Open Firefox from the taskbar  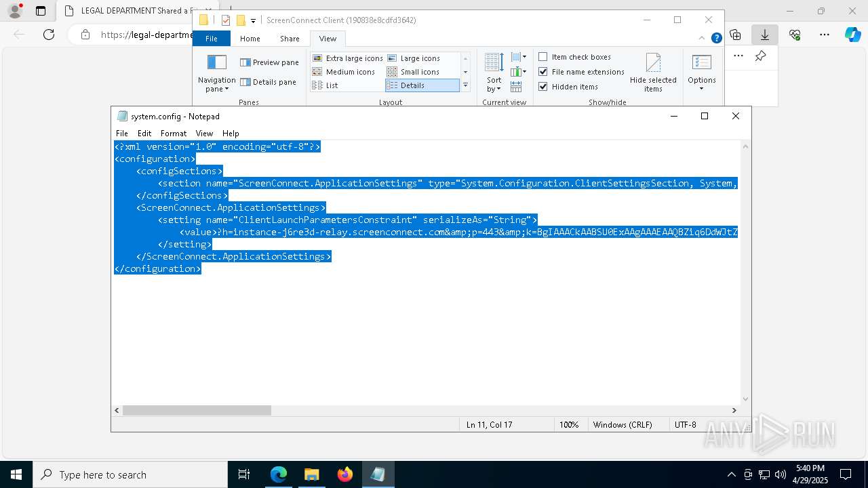click(344, 474)
